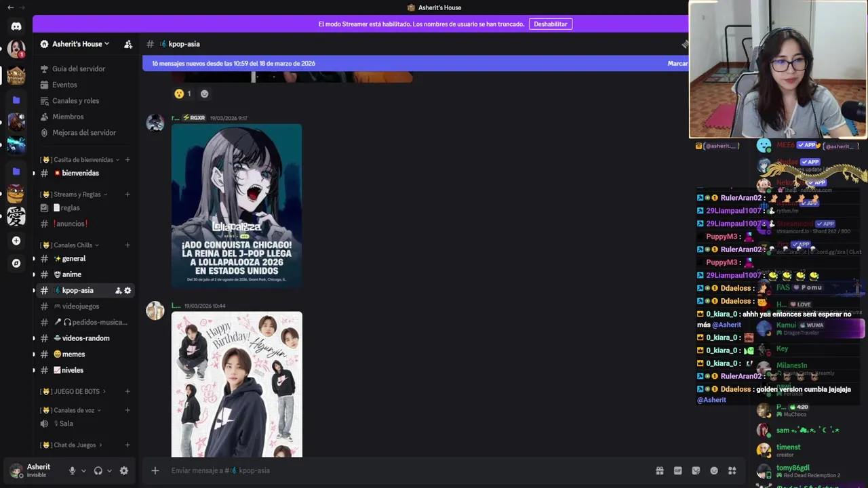The height and width of the screenshot is (488, 868).
Task: Open the server with the 愛 icon
Action: 16,216
